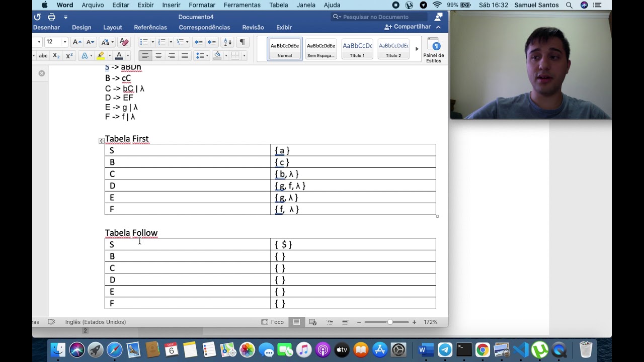
Task: Zoom in with the plus button
Action: (414, 322)
